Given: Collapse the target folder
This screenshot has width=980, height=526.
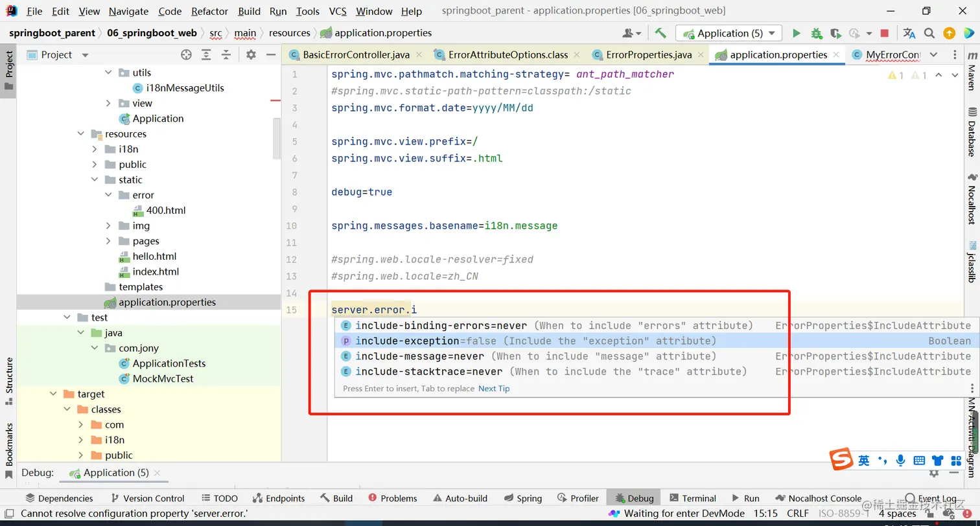Looking at the screenshot, I should (53, 394).
